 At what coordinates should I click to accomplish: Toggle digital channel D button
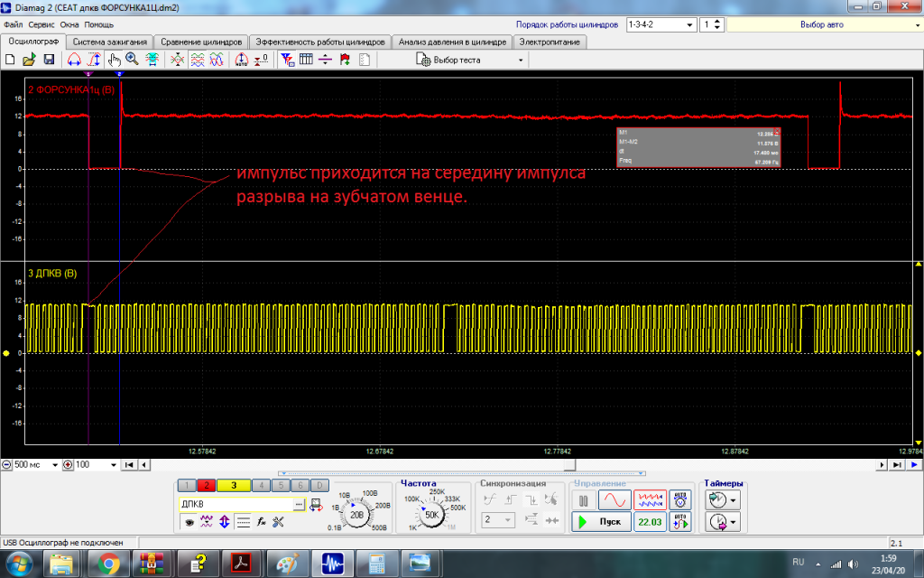(319, 485)
